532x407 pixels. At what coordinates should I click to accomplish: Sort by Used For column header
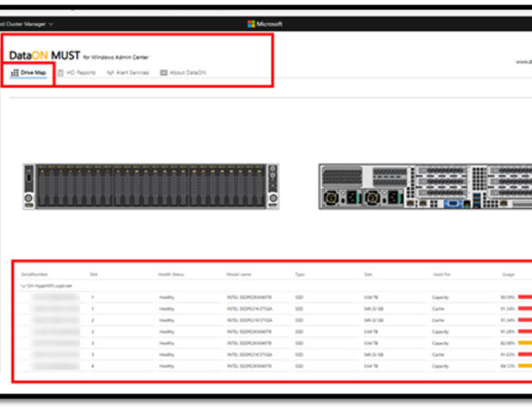[441, 274]
